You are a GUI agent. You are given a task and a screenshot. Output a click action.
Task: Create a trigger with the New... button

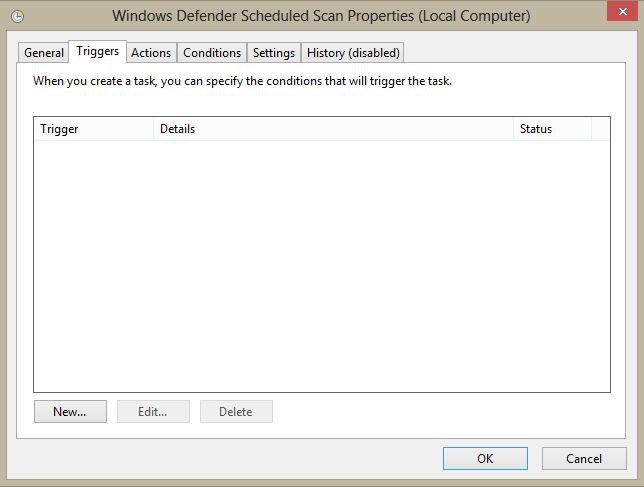70,411
